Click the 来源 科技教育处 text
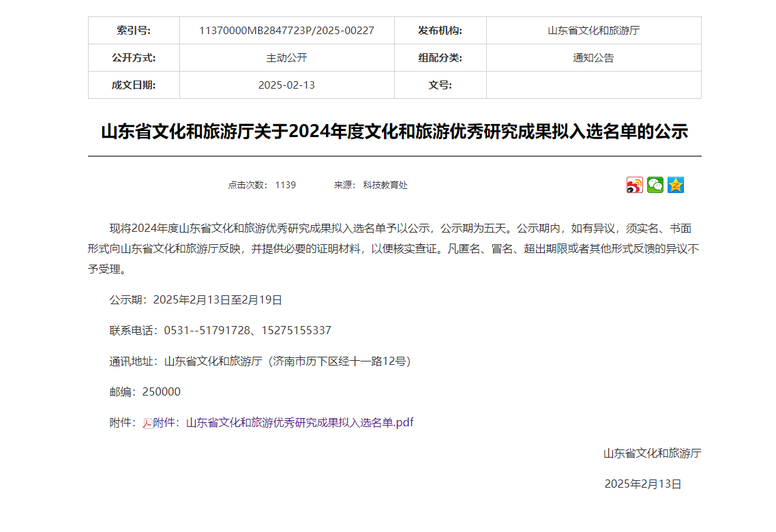Image resolution: width=776 pixels, height=532 pixels. pyautogui.click(x=370, y=186)
